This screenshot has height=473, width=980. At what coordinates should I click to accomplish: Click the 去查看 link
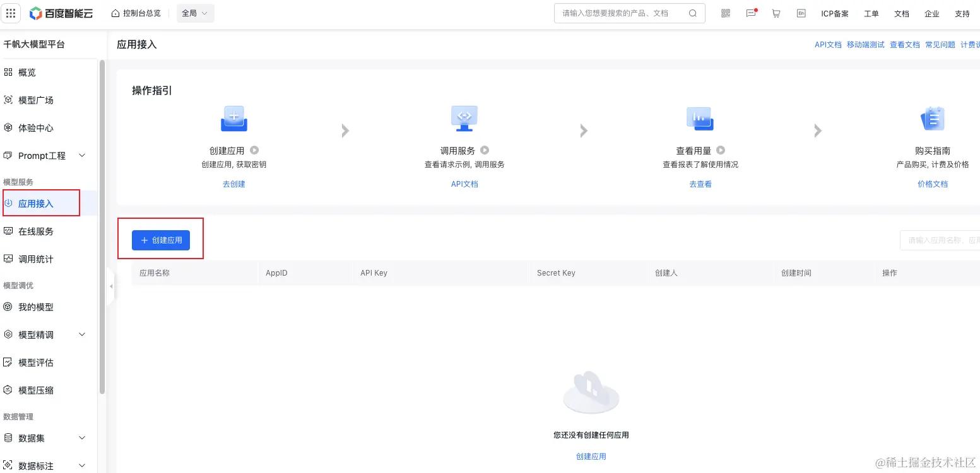[700, 184]
